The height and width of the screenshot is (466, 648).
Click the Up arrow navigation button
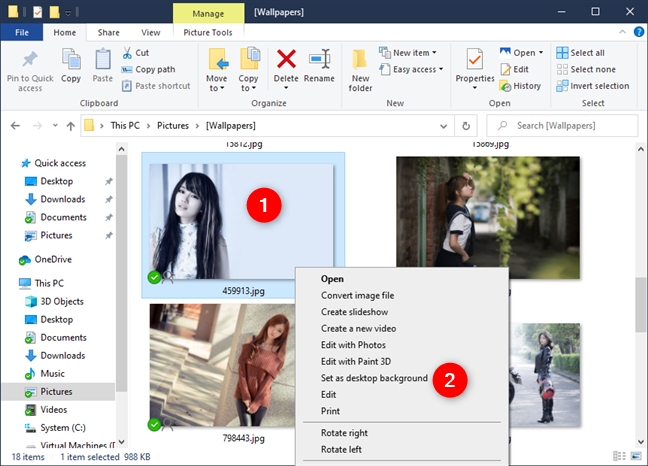[x=69, y=126]
